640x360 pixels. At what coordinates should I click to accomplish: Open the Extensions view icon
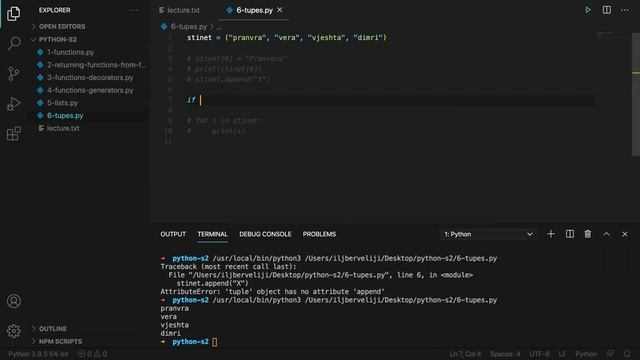click(x=13, y=133)
